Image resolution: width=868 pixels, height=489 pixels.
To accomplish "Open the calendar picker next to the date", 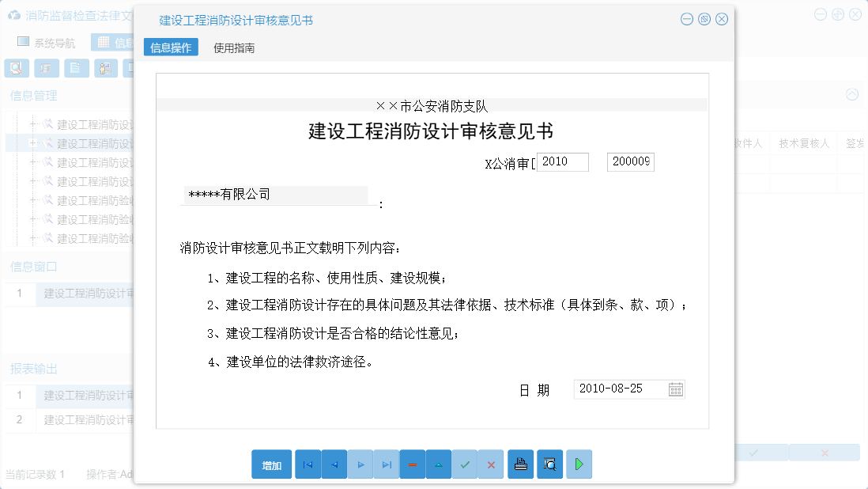I will [677, 389].
